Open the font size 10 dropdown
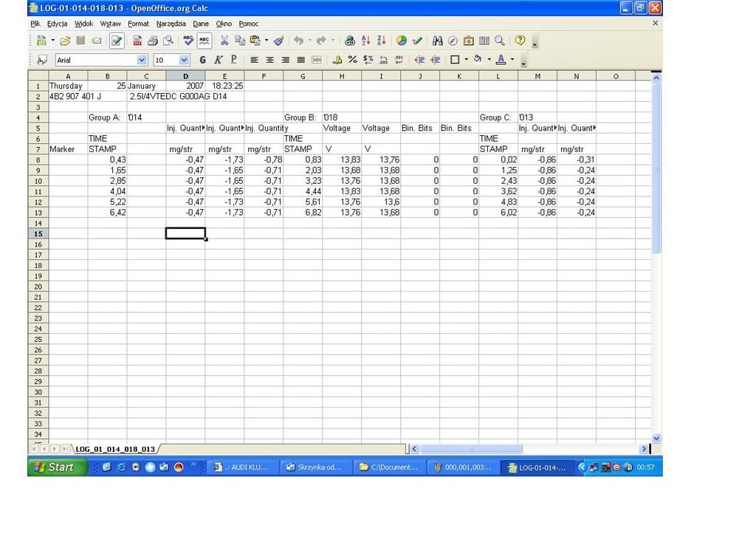 click(x=184, y=60)
